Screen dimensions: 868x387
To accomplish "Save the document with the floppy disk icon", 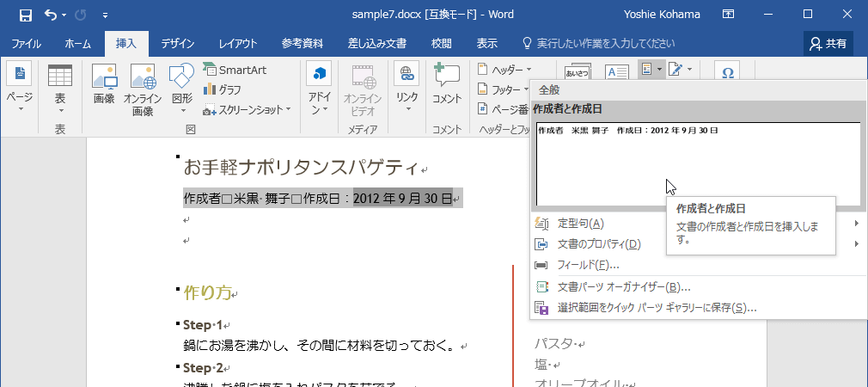I will 26,15.
